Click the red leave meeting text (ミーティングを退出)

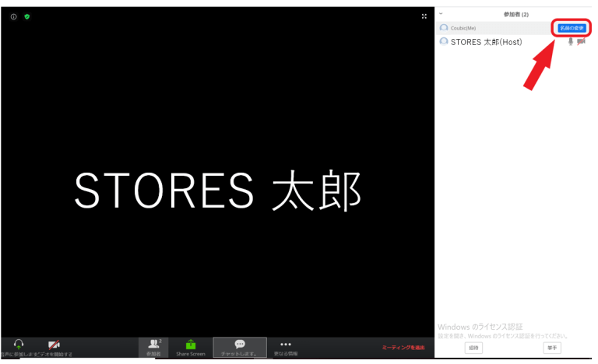pos(403,347)
